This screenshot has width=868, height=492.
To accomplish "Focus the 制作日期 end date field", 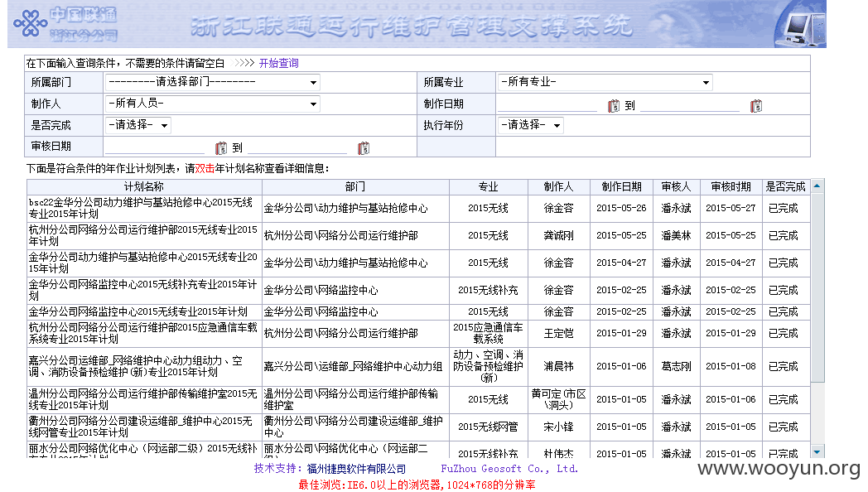I will 690,104.
